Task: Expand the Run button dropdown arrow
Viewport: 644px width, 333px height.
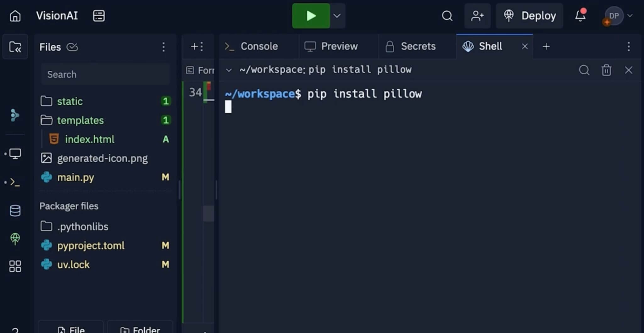Action: pyautogui.click(x=337, y=16)
